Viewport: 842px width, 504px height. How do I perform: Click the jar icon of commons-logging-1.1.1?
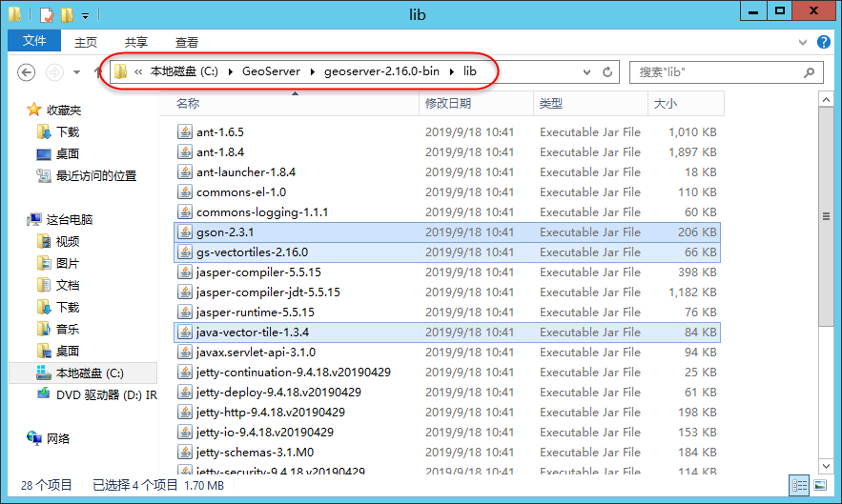tap(185, 212)
